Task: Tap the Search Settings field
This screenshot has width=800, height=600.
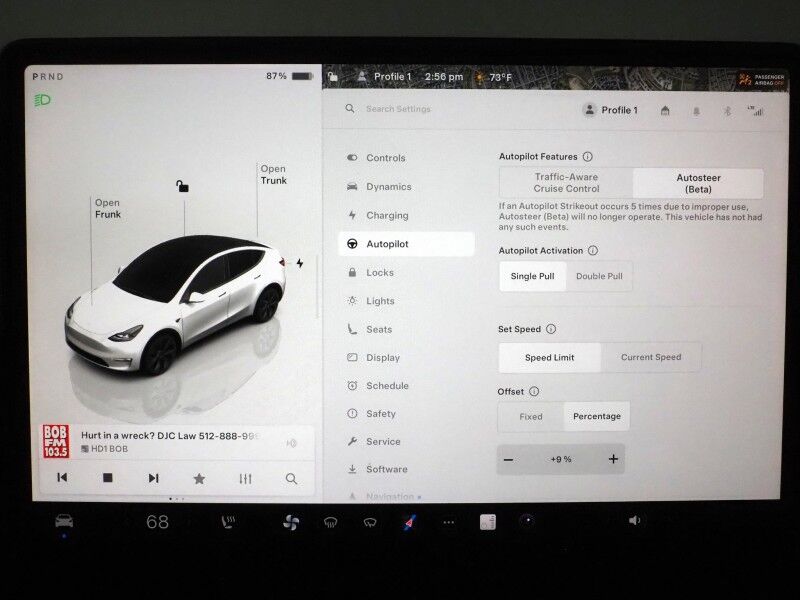Action: pos(400,109)
